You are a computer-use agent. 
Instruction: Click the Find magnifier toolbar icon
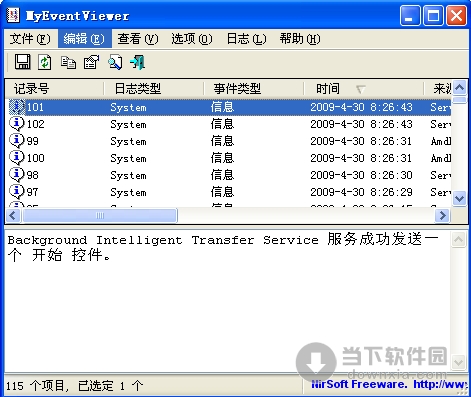pos(115,62)
